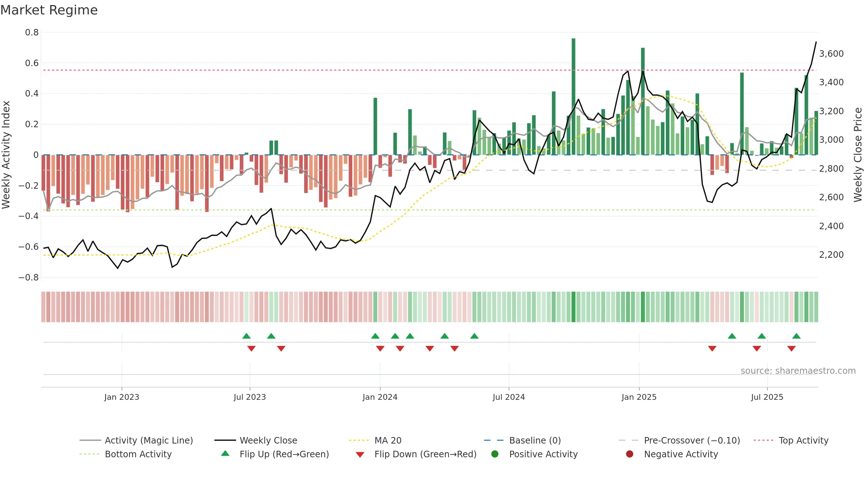Toggle Flip Up (Red→Green) legend entry
This screenshot has width=868, height=488.
275,454
